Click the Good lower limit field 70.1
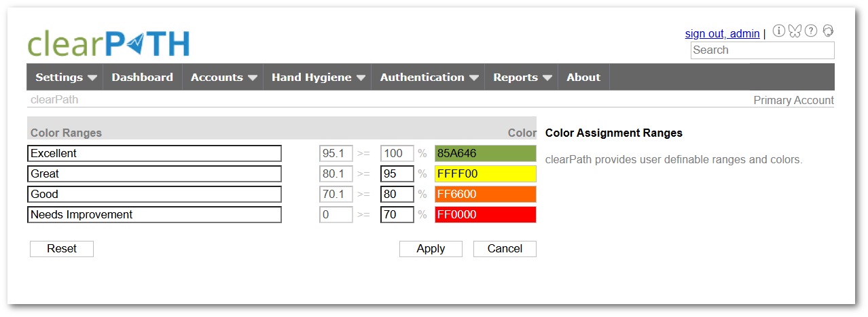 point(336,194)
